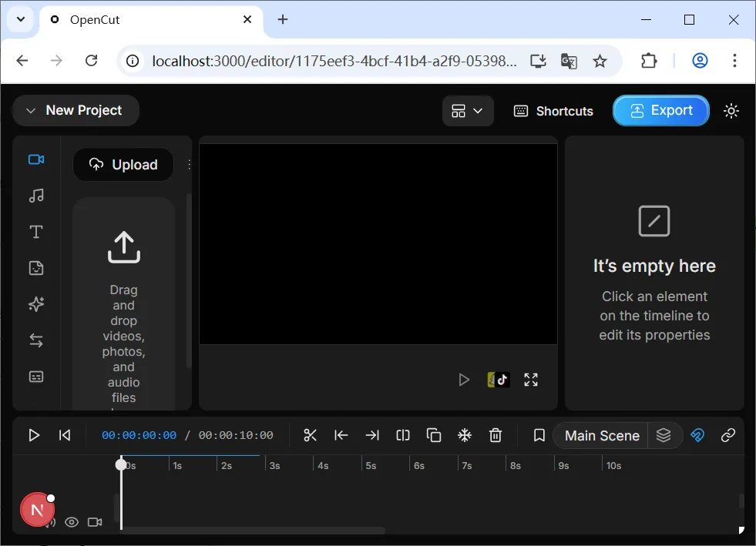Image resolution: width=756 pixels, height=546 pixels.
Task: Add a freeze frame with the snowflake icon
Action: 464,435
